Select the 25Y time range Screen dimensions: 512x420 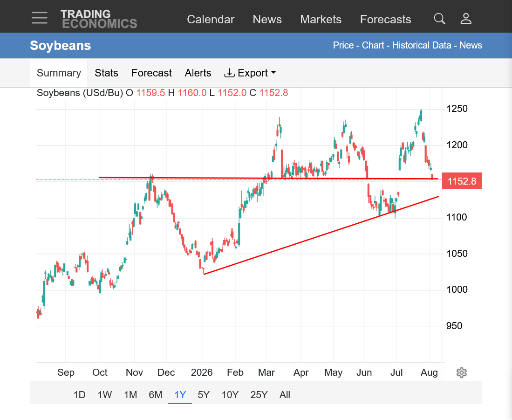tap(259, 395)
